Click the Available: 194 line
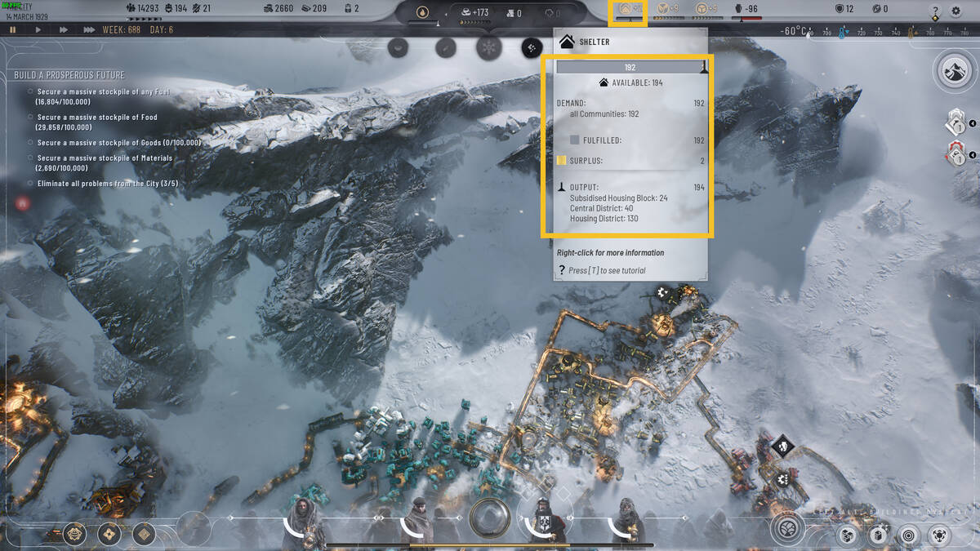Viewport: 980px width, 551px height. pos(631,82)
